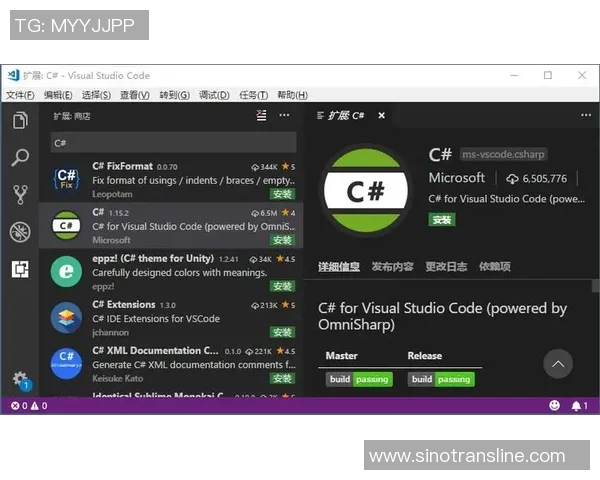The width and height of the screenshot is (600, 480).
Task: Install C# FixFormat with its 安装 button
Action: pyautogui.click(x=282, y=194)
